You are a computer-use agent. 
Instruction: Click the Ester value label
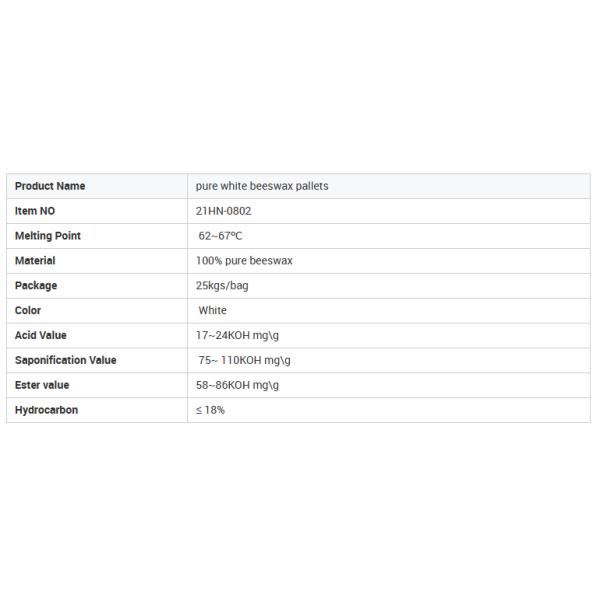42,385
